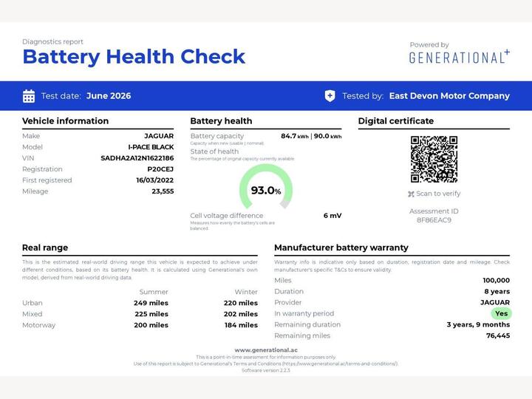This screenshot has height=399, width=532.
Task: Click the Battery health heading
Action: point(221,121)
